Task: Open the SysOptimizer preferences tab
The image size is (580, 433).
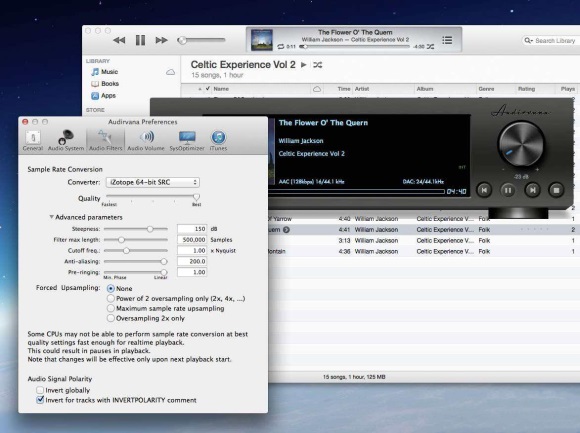Action: coord(187,141)
